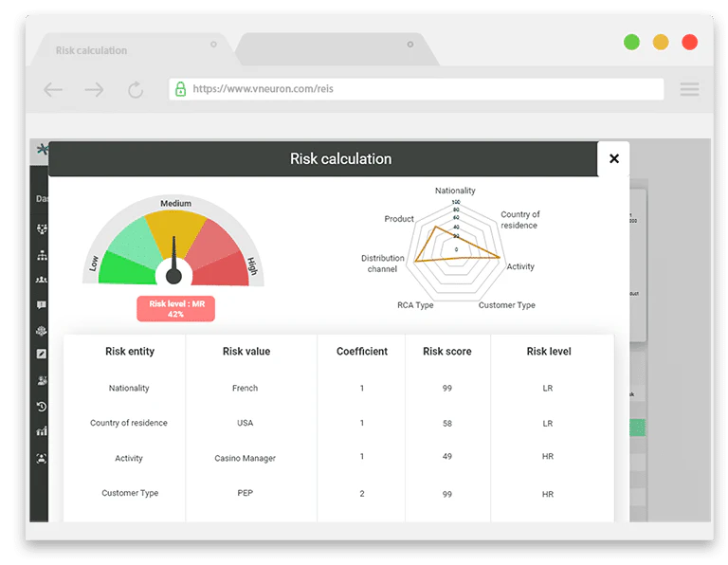Open the group of people sidebar icon
The width and height of the screenshot is (728, 565).
coord(42,280)
